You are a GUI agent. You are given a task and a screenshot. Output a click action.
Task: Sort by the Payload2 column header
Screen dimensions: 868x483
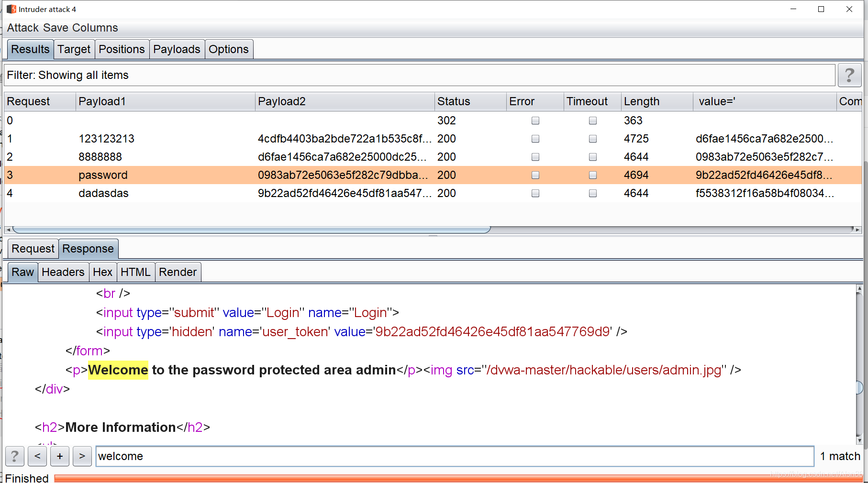[345, 101]
